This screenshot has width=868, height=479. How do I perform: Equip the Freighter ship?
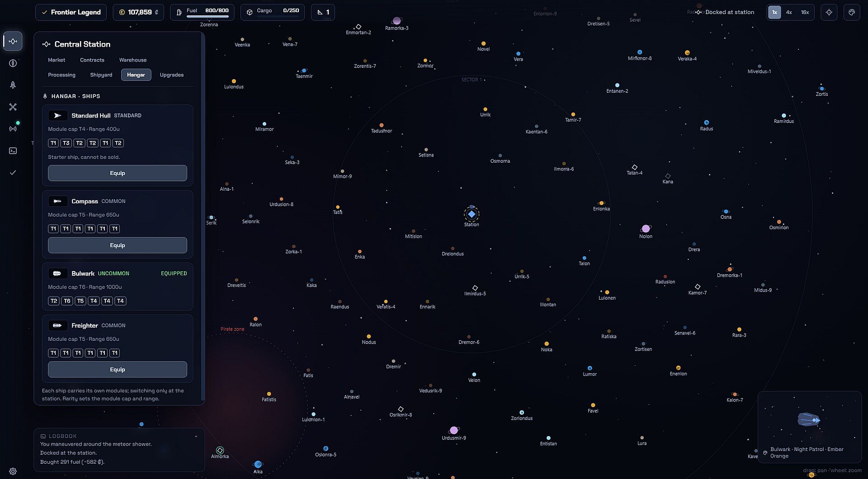[x=118, y=370]
